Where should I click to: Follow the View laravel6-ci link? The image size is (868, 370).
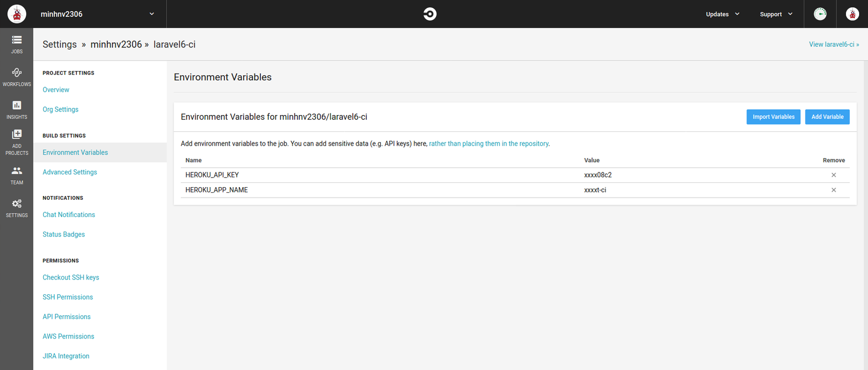pos(834,45)
